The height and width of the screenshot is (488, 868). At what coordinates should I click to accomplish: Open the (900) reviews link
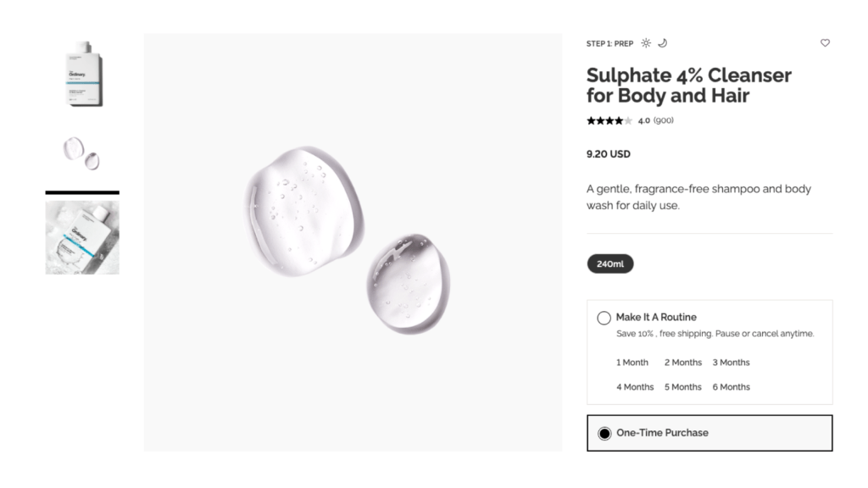pos(663,120)
